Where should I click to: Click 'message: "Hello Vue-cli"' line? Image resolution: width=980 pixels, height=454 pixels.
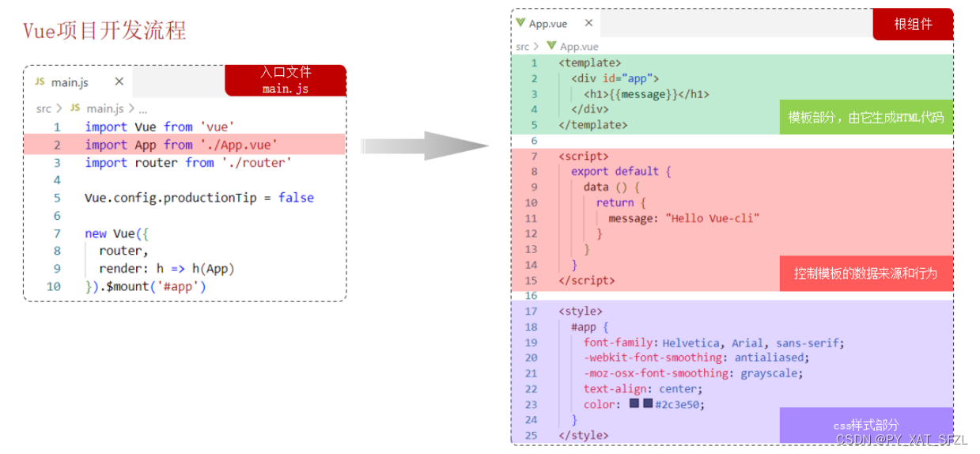coord(684,218)
